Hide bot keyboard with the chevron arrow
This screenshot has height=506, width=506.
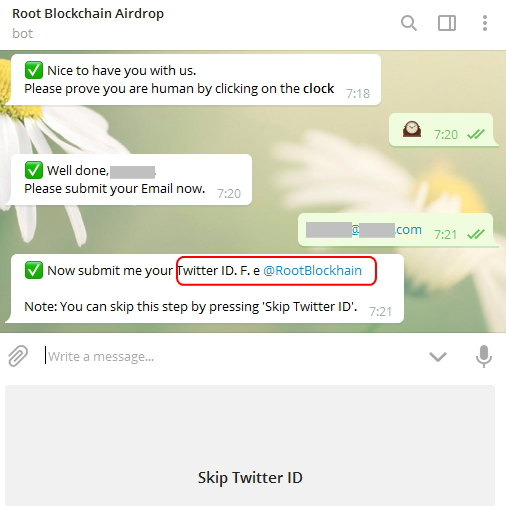(438, 356)
